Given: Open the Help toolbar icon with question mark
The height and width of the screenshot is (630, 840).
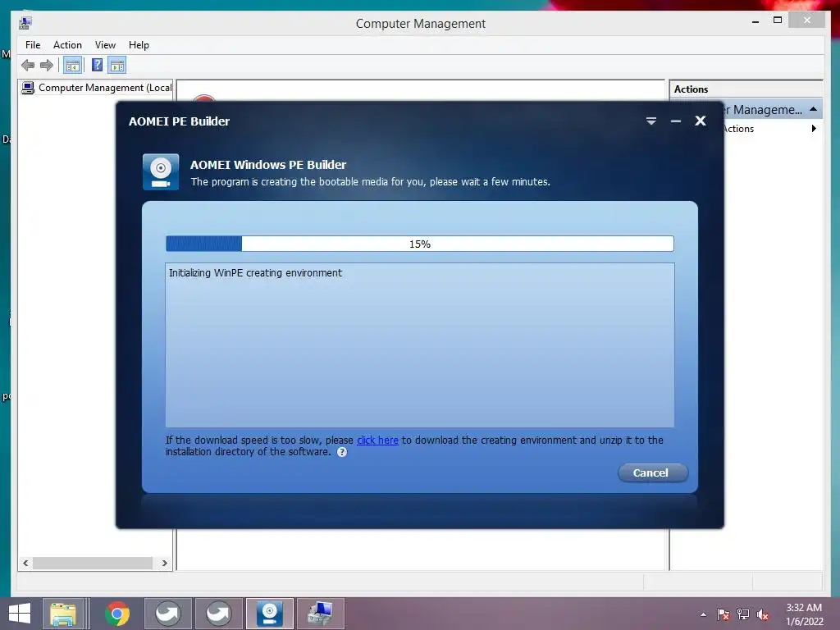Looking at the screenshot, I should (x=97, y=66).
